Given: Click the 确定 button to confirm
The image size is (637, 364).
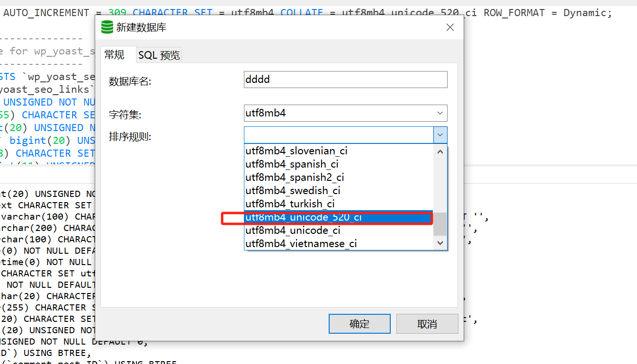Looking at the screenshot, I should point(359,324).
